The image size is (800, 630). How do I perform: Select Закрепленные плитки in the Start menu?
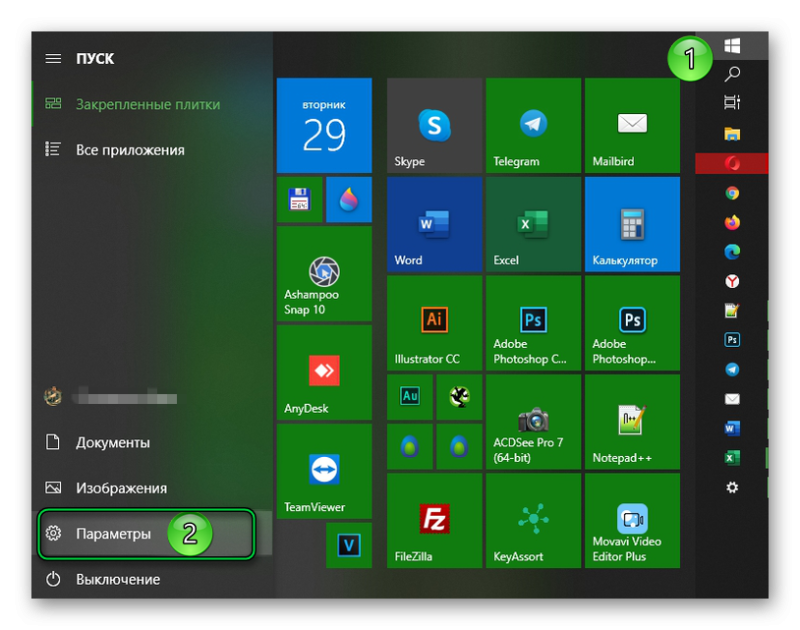click(152, 104)
